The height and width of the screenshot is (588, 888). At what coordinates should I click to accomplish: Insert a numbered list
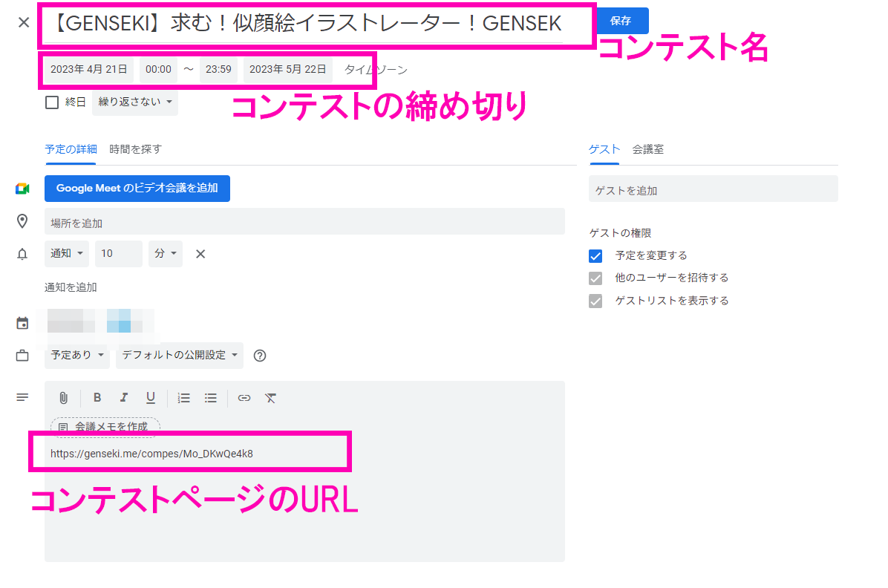pos(183,398)
